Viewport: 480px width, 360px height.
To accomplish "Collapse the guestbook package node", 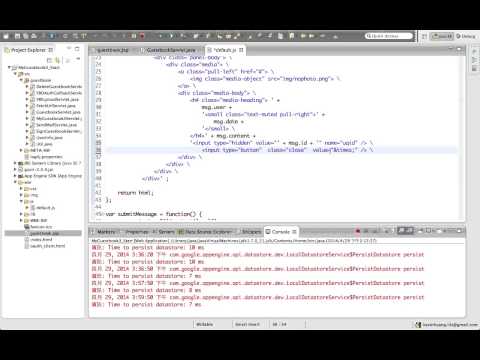I will pos(21,80).
